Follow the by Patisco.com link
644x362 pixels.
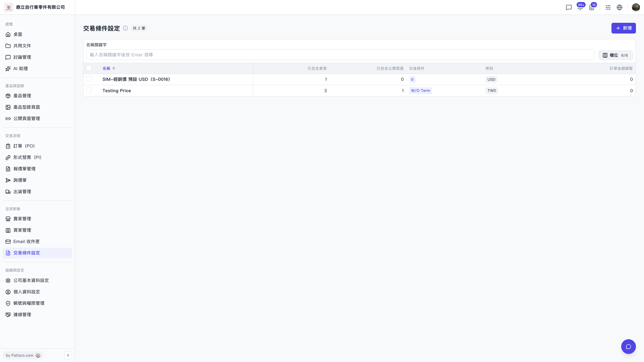(23, 355)
